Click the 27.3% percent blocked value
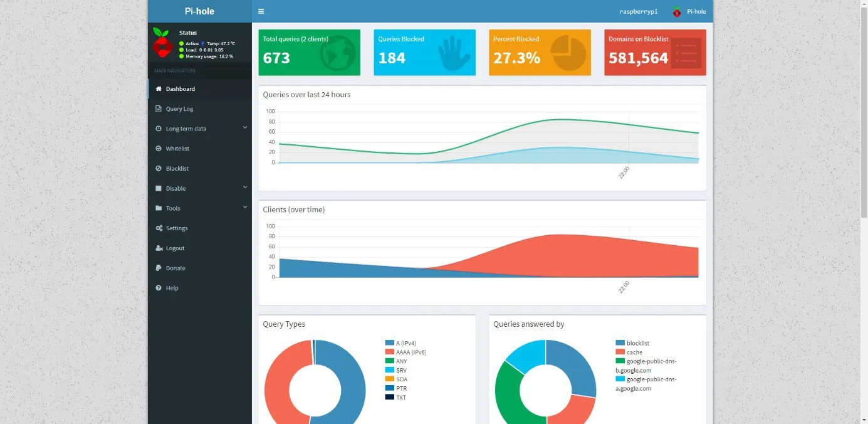This screenshot has width=868, height=424. [516, 58]
